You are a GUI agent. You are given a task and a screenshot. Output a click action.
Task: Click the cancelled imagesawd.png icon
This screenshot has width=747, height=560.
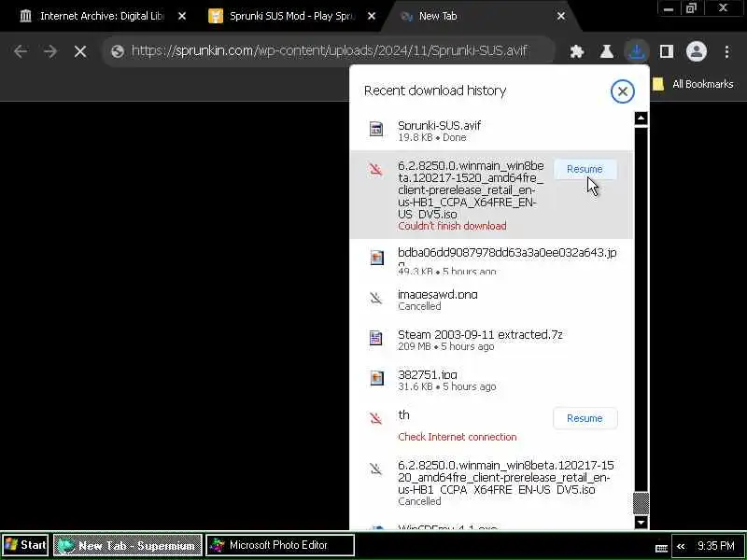click(376, 298)
